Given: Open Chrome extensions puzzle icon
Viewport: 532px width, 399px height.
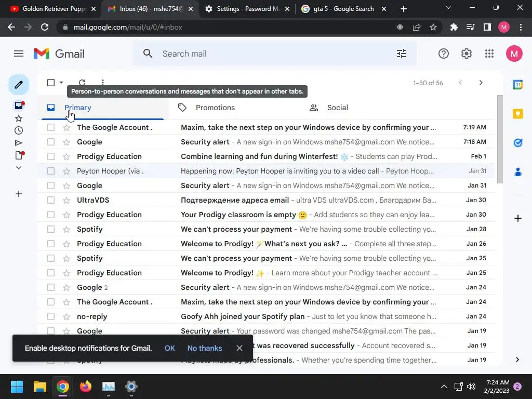Looking at the screenshot, I should [454, 27].
